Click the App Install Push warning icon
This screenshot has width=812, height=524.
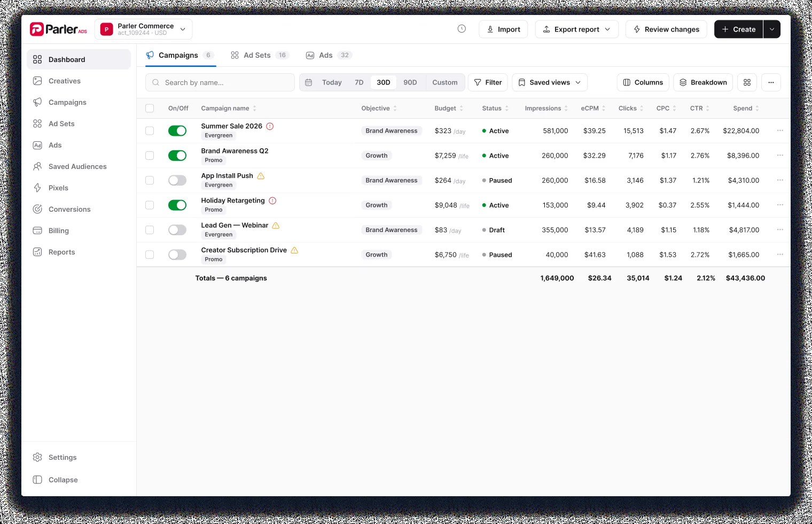pos(261,176)
